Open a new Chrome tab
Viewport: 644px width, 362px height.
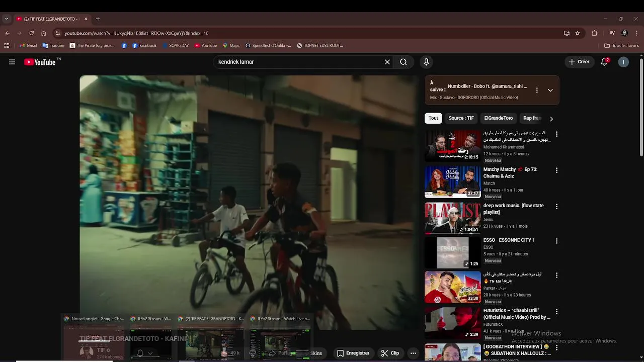point(98,19)
